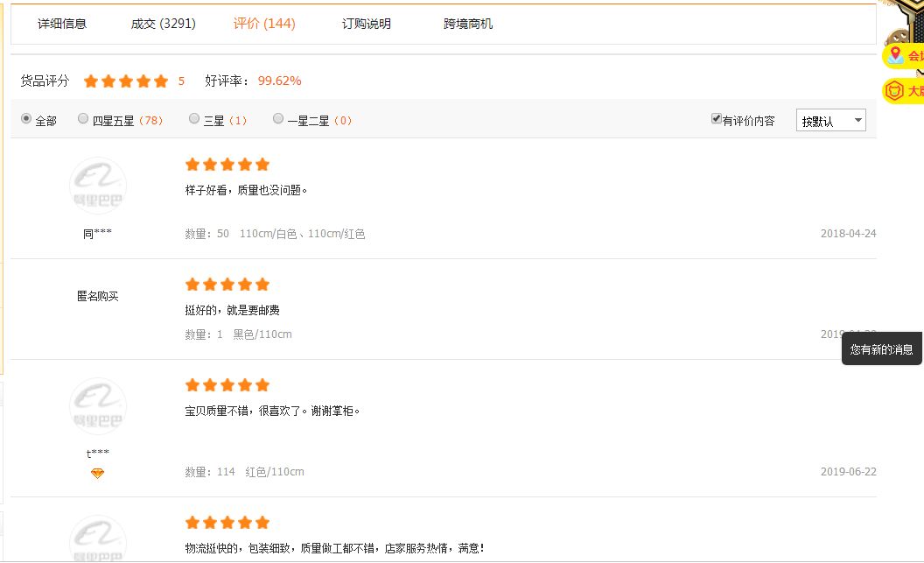Viewport: 924px width, 563px height.
Task: Click the star rating of 样子好看 review
Action: pyautogui.click(x=227, y=165)
